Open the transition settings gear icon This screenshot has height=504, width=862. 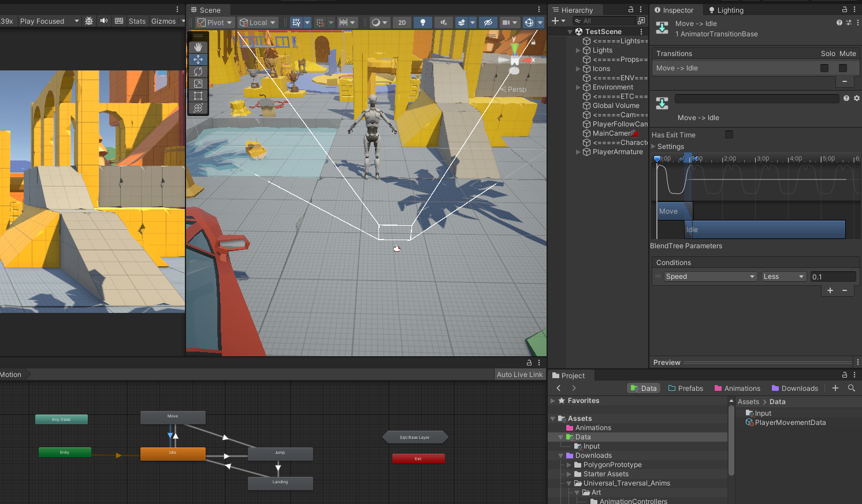point(857,98)
